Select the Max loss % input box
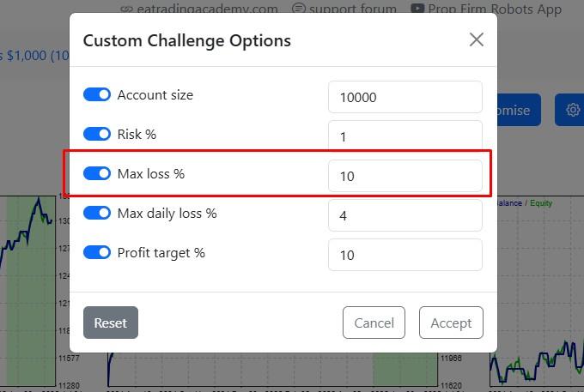Image resolution: width=584 pixels, height=392 pixels. pos(405,176)
